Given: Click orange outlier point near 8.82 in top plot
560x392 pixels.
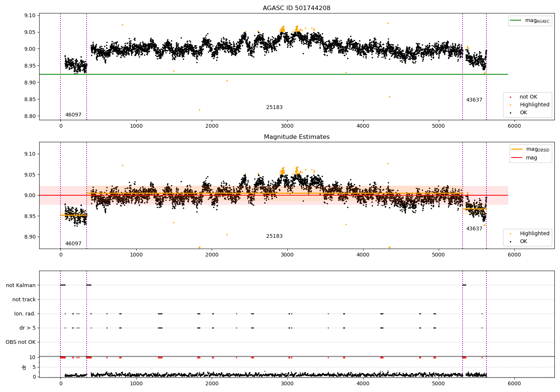Looking at the screenshot, I should [x=199, y=110].
